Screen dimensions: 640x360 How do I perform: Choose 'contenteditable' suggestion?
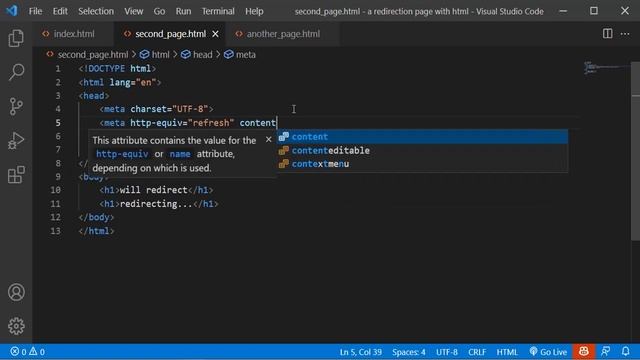(422, 150)
